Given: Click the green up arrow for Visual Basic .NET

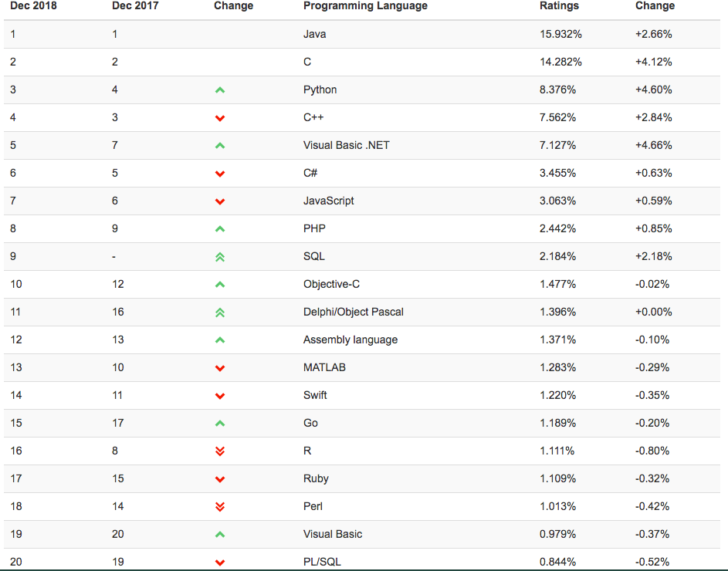Looking at the screenshot, I should pyautogui.click(x=220, y=146).
